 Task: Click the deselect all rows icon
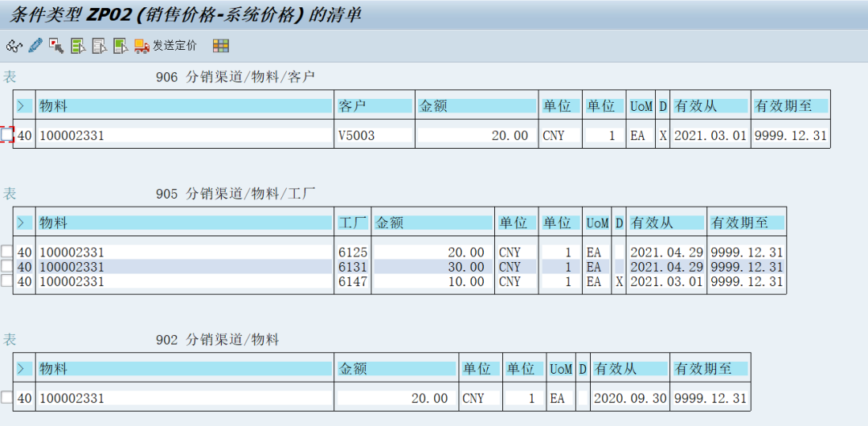coord(99,46)
